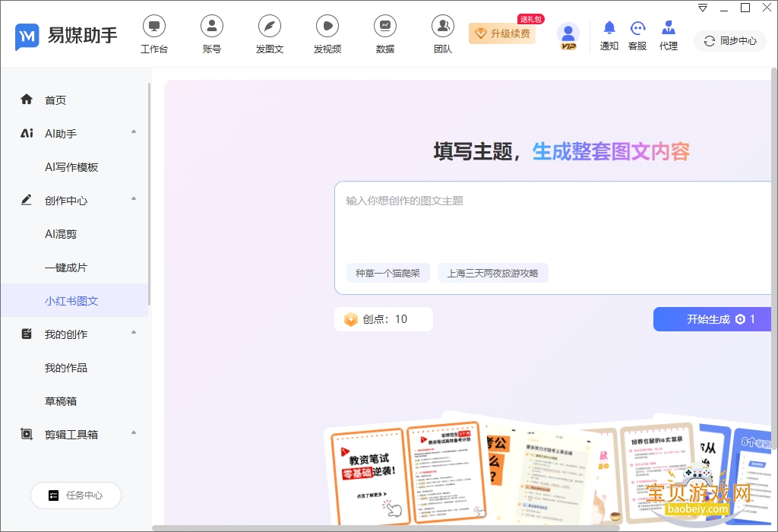Click the 送礼包 gift badge
Image resolution: width=778 pixels, height=532 pixels.
(531, 19)
